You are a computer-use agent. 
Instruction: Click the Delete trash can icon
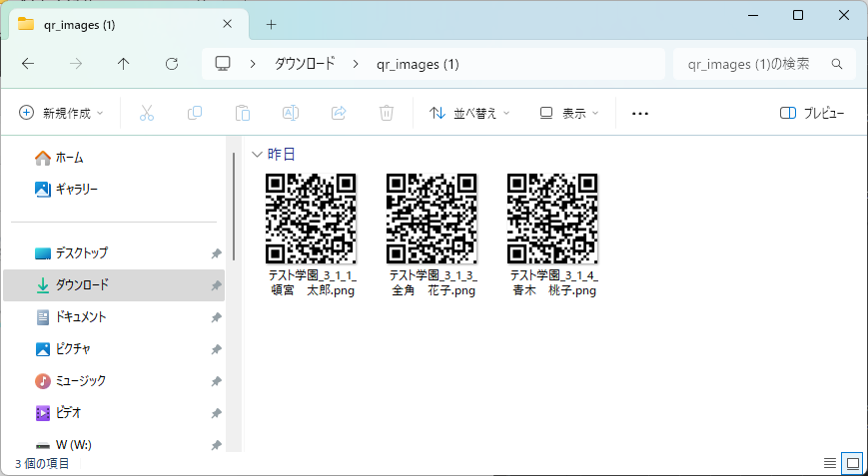point(387,114)
